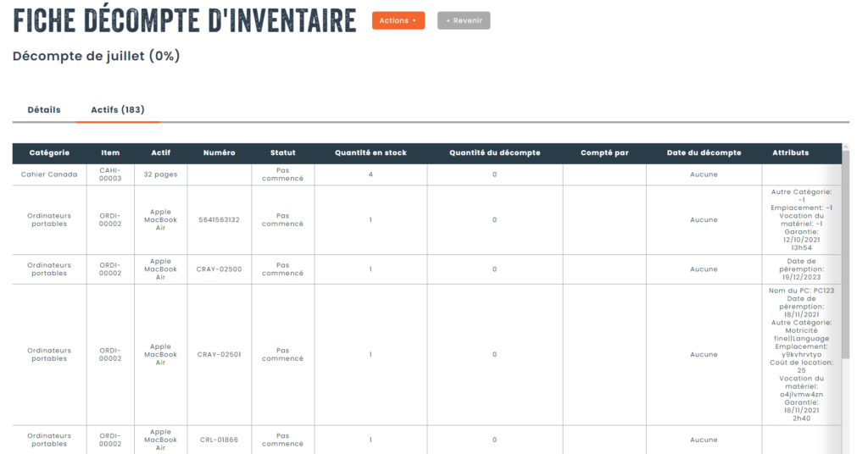Select the Cahier Canada category cell
This screenshot has height=454, width=868.
[x=49, y=174]
